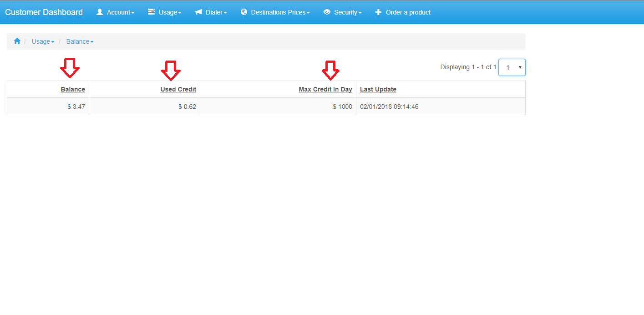Click the Destinations Prices globe icon
This screenshot has height=315, width=644.
click(244, 12)
